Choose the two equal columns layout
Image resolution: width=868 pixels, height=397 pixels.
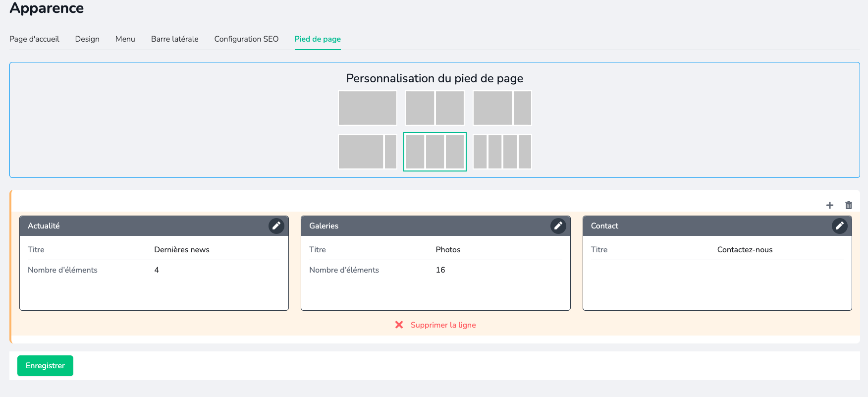(435, 108)
